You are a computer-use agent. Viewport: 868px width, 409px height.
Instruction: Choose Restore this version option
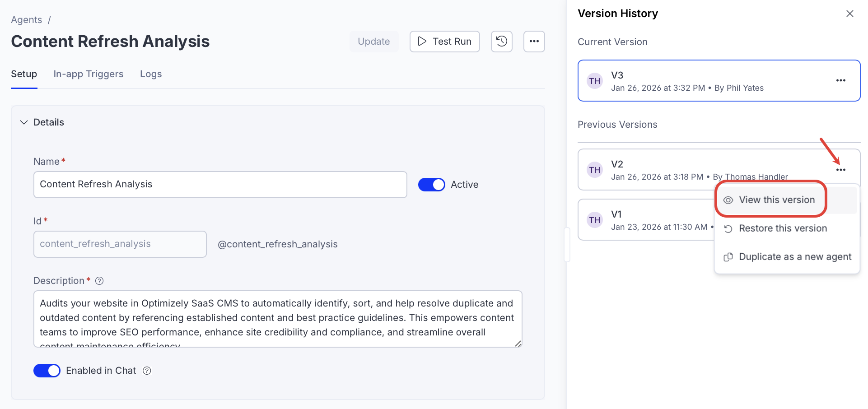point(782,228)
